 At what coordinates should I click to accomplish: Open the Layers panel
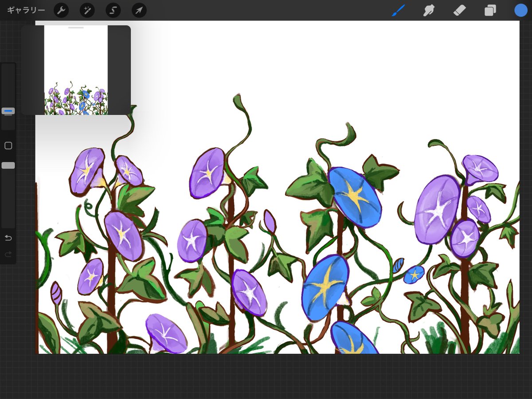489,10
